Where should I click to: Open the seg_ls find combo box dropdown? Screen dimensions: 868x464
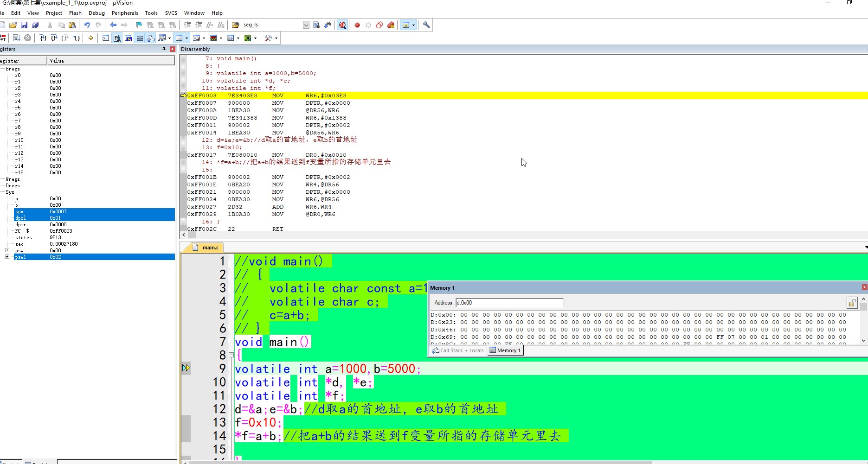tap(306, 25)
